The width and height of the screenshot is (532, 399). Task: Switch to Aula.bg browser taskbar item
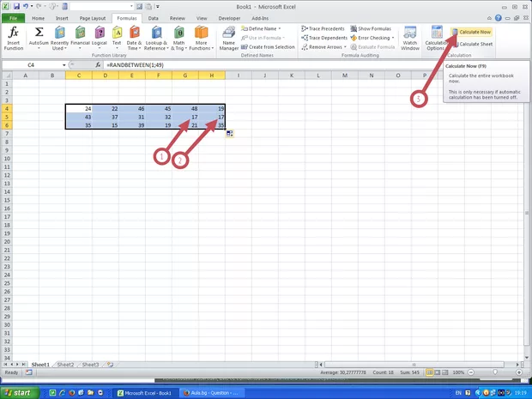[212, 393]
